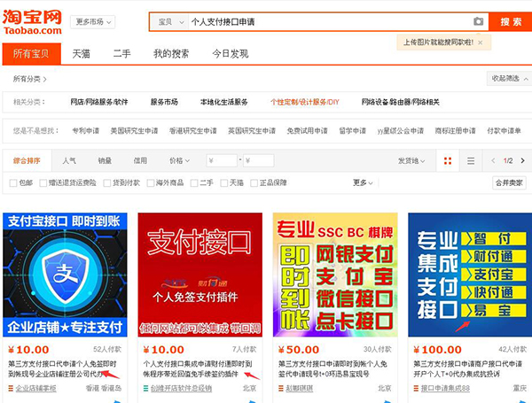Screen dimensions: 532x403
Task: Open seller link 创维开店软件总经销
Action: tap(181, 389)
